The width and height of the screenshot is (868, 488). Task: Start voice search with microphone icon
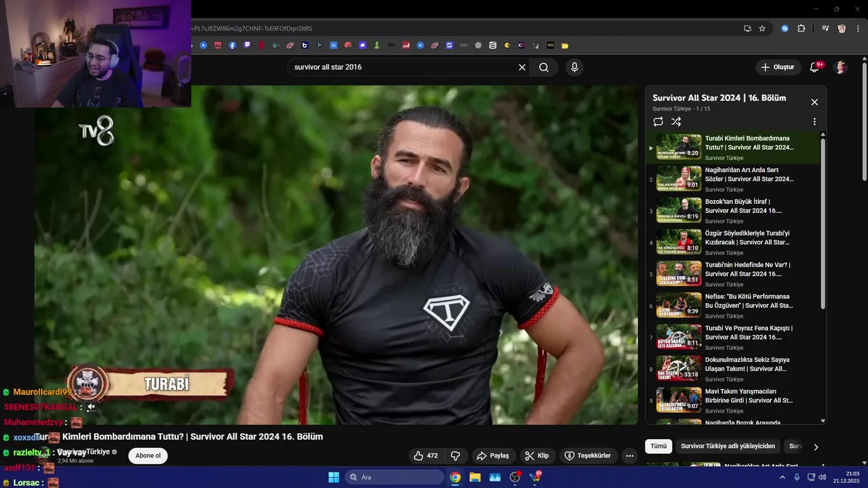pyautogui.click(x=574, y=67)
